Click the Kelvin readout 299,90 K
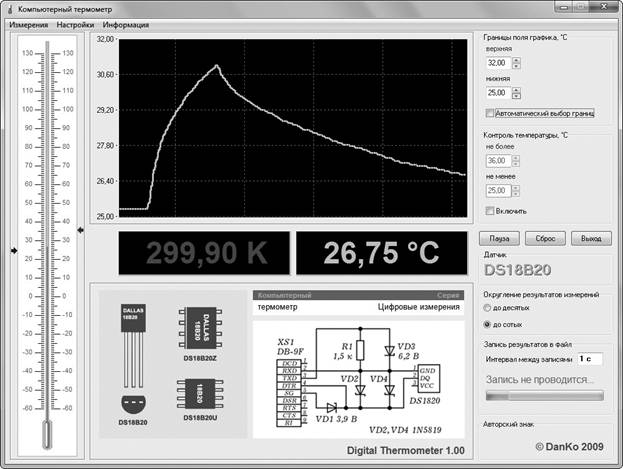Screen dimensions: 623x469 coord(204,253)
